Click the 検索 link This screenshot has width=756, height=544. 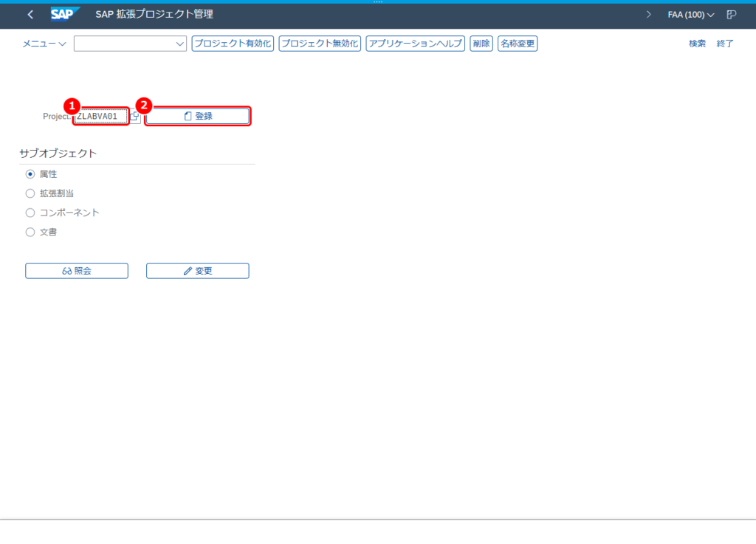tap(697, 44)
